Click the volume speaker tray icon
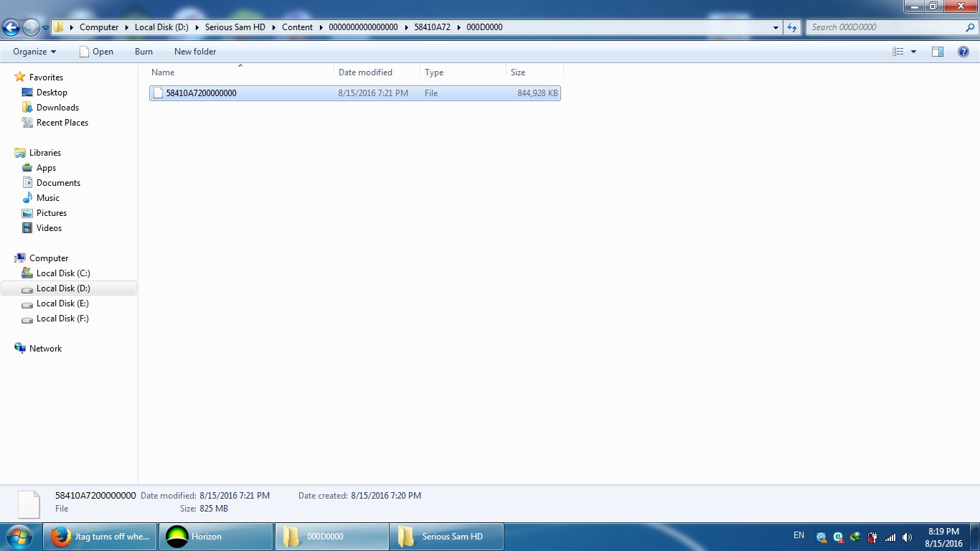The height and width of the screenshot is (551, 980). [908, 537]
